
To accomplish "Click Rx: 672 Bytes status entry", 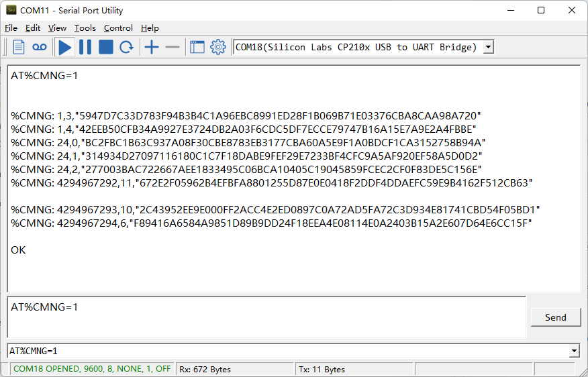I will point(205,369).
